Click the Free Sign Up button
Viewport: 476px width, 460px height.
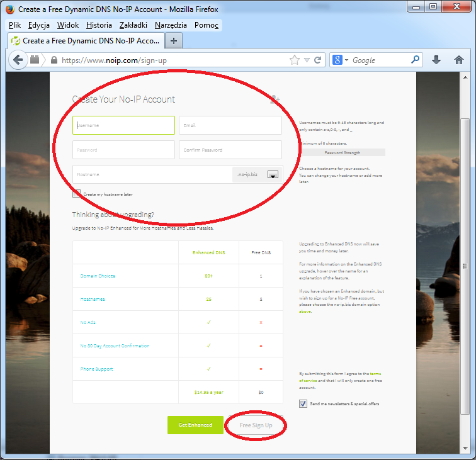(x=256, y=425)
